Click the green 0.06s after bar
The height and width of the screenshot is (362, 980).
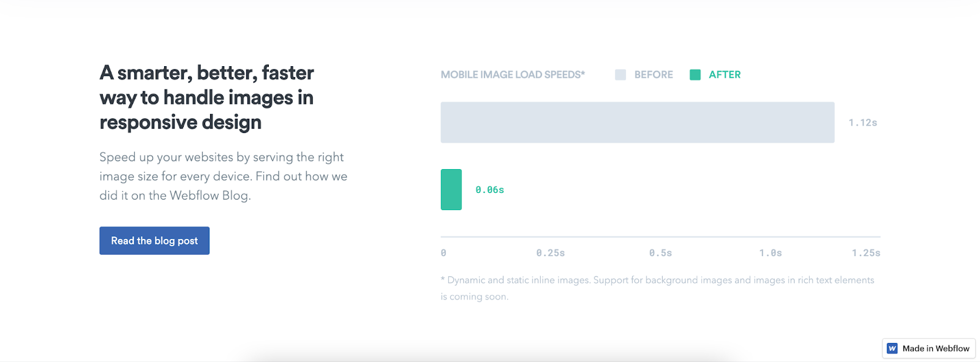point(451,190)
